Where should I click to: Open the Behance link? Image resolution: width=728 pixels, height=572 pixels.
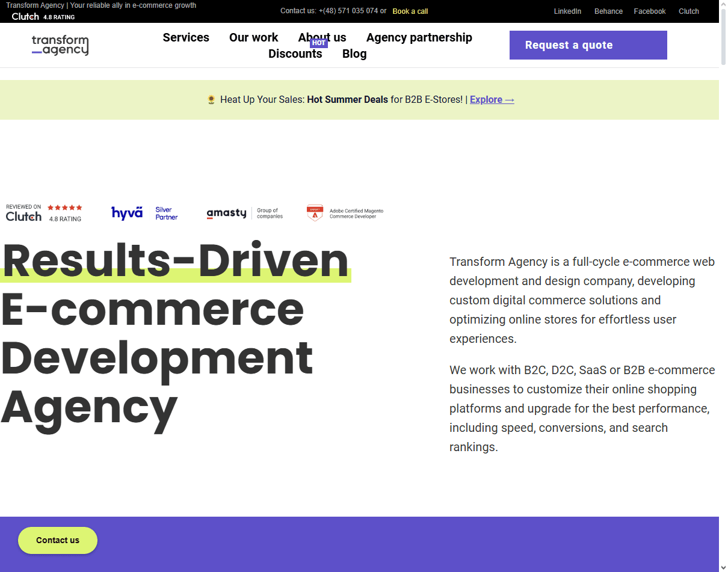[x=608, y=11]
